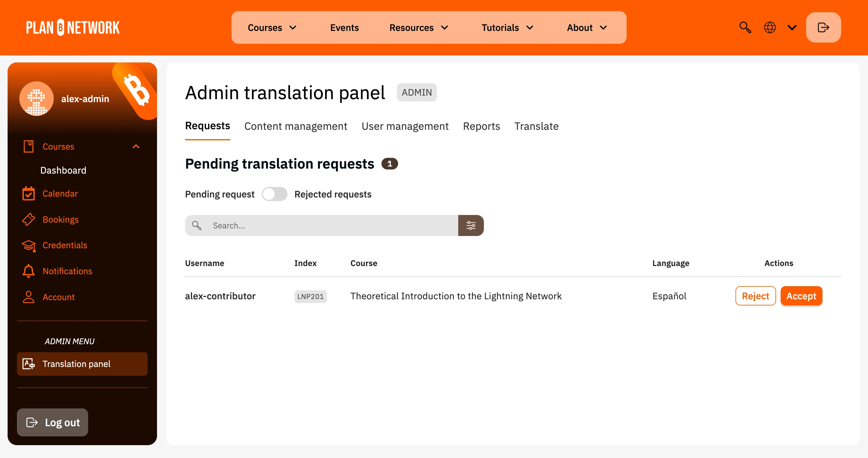Expand the Courses dropdown in top navigation

point(272,28)
